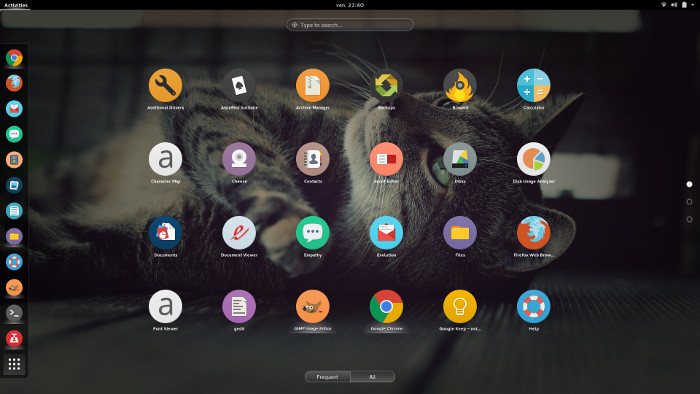The width and height of the screenshot is (700, 394).
Task: Click the Wi-Fi status icon
Action: point(664,5)
